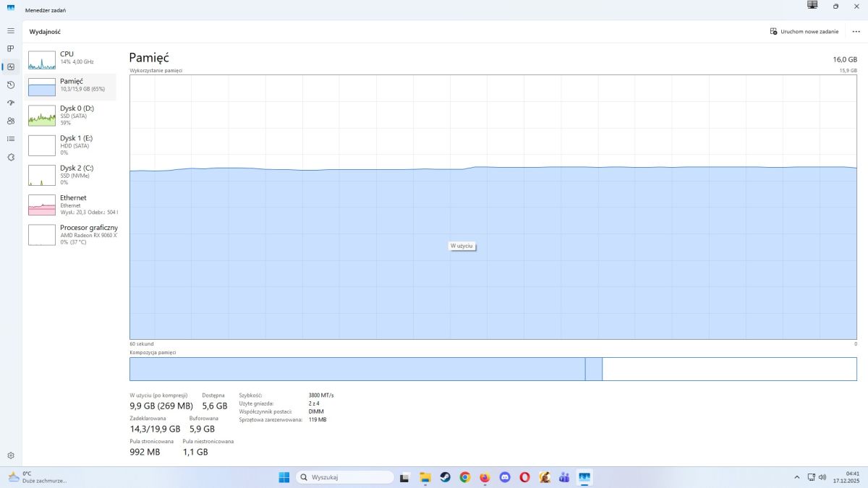Select Procesor graficzny GPU entry
This screenshot has height=488, width=868.
click(71, 234)
